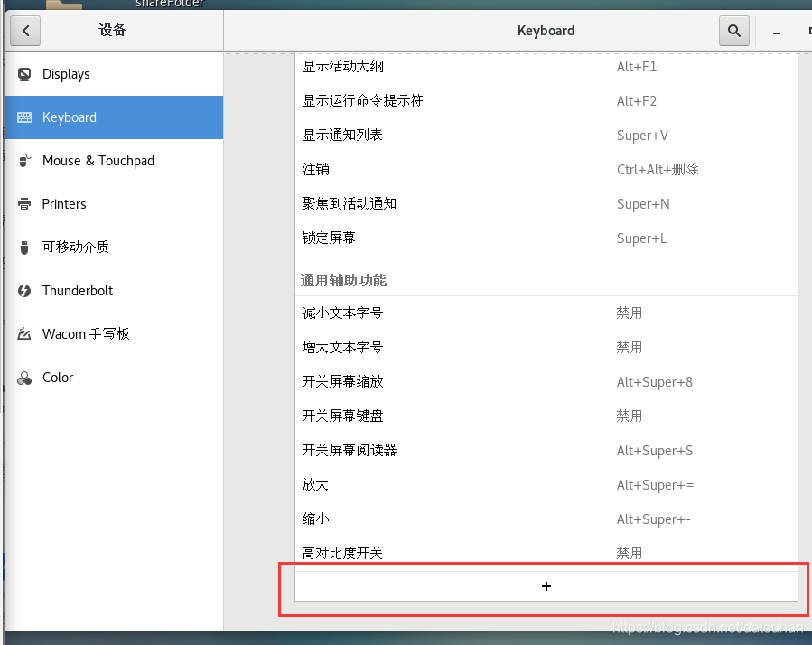Edit the 开关屏幕阅读器 shortcut row
This screenshot has height=645, width=812.
tap(546, 450)
